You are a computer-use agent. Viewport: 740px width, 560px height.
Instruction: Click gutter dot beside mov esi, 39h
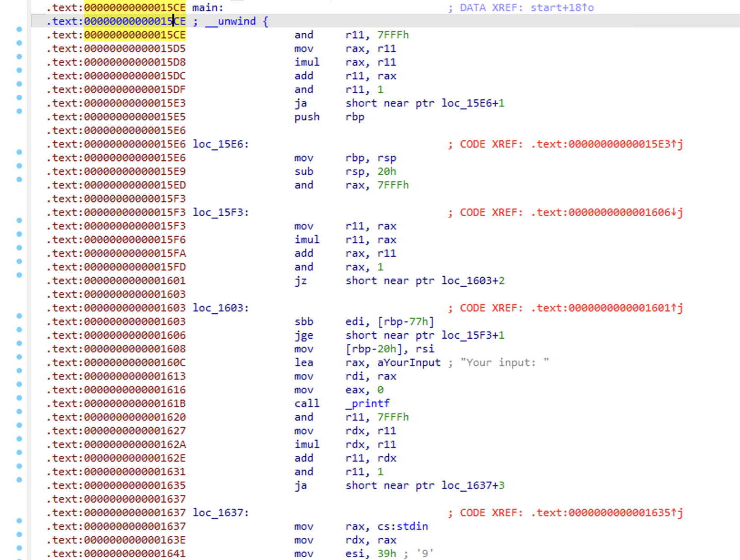(19, 548)
